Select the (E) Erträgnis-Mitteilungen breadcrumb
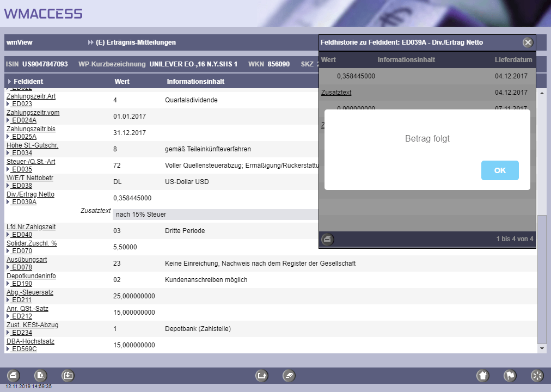Screen dimensions: 551x392 pyautogui.click(x=136, y=42)
